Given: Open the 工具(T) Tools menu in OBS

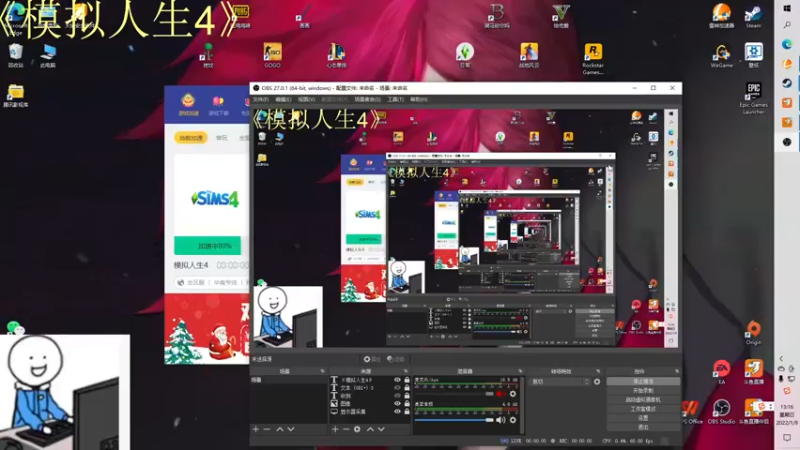Looking at the screenshot, I should point(395,99).
